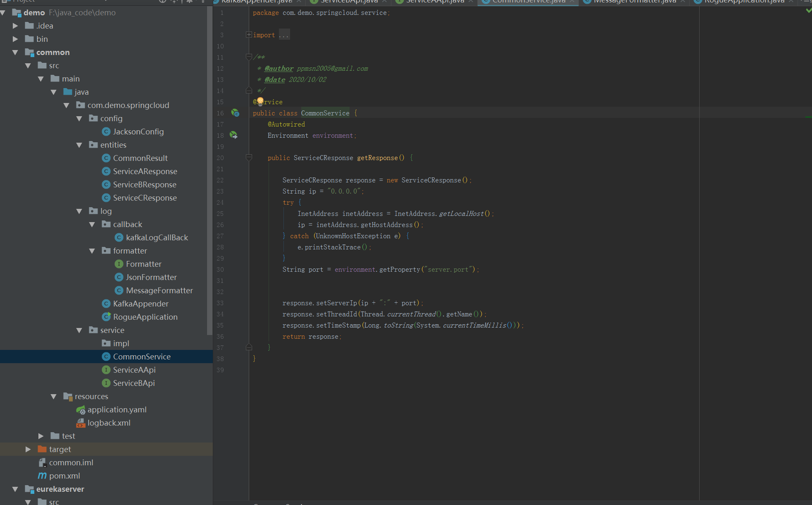Collapse the Javadoc comment block

[249, 57]
